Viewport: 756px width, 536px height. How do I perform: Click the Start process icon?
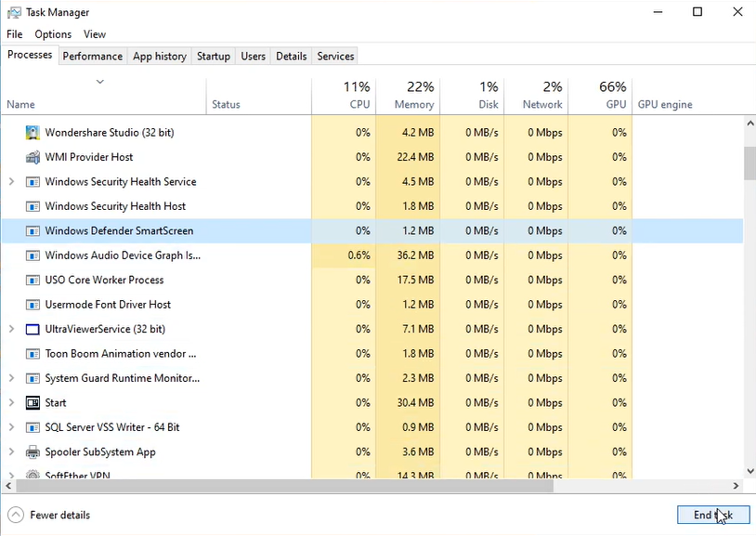33,403
